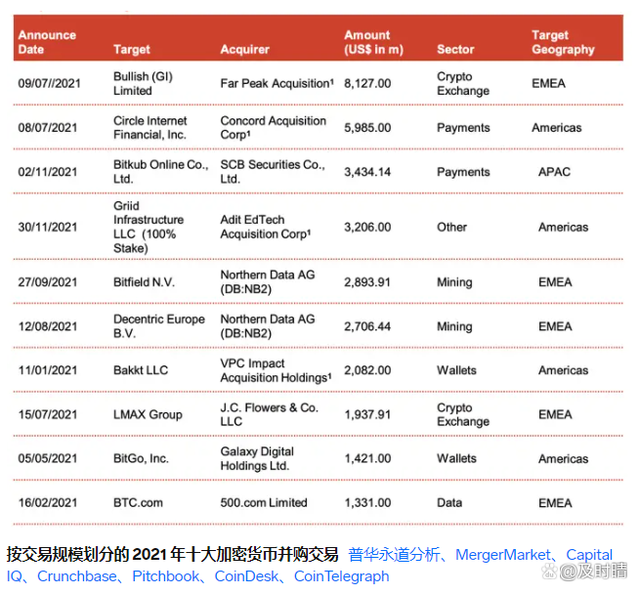The width and height of the screenshot is (640, 594).
Task: Select the amount 3,434.14
Action: point(367,172)
